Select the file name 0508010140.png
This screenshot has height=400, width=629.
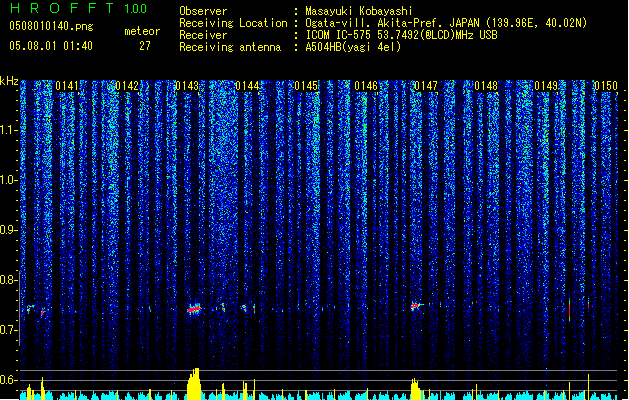pos(51,27)
